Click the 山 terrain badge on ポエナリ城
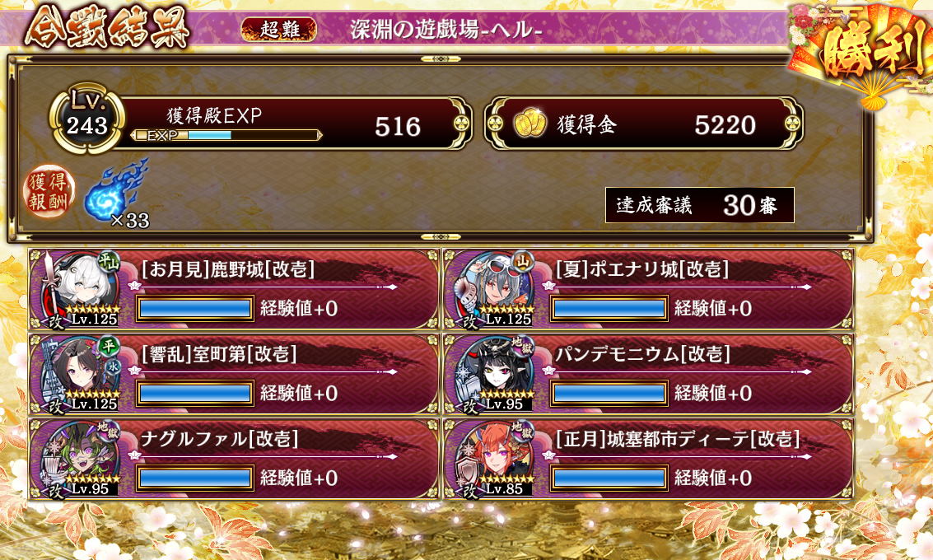This screenshot has width=933, height=560. coord(523,261)
